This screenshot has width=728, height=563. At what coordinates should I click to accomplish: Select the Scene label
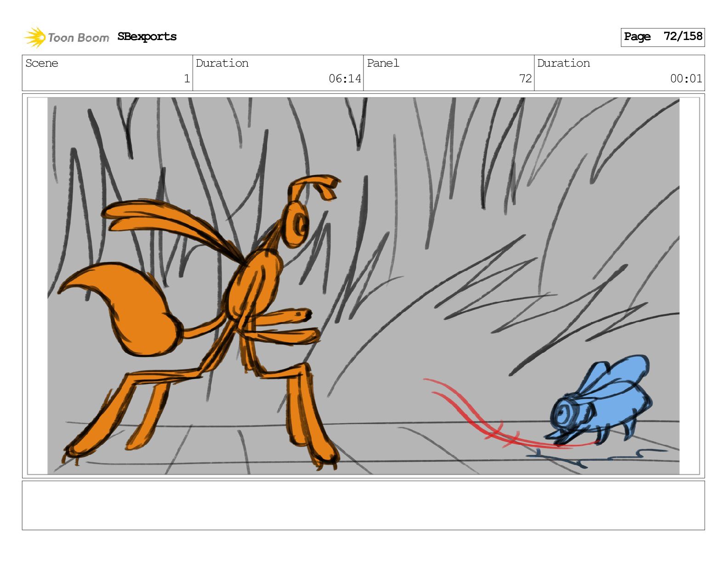point(42,63)
